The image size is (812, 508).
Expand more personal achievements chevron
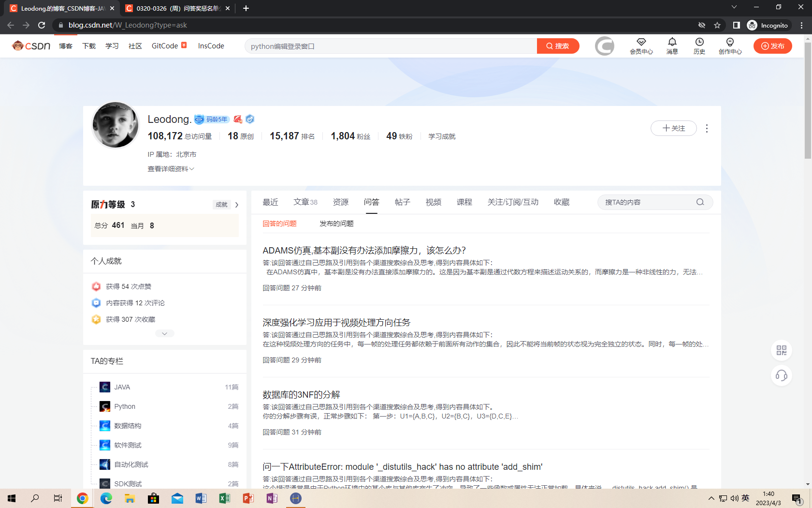click(x=165, y=333)
